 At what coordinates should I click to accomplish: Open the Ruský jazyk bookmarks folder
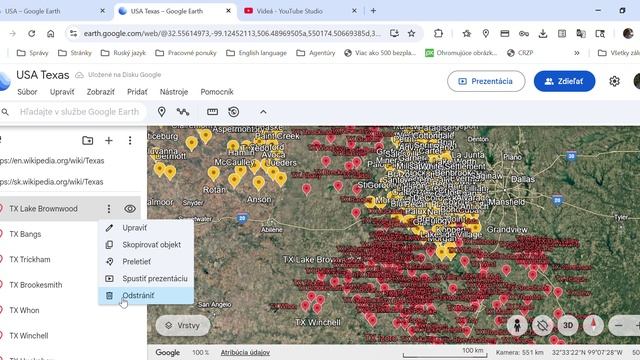point(123,53)
